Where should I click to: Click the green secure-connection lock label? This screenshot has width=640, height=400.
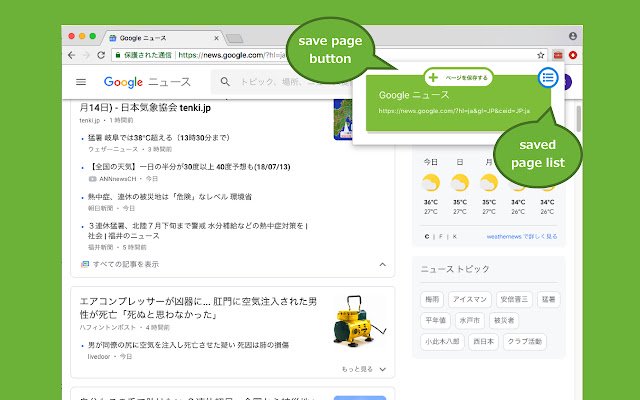pos(143,55)
